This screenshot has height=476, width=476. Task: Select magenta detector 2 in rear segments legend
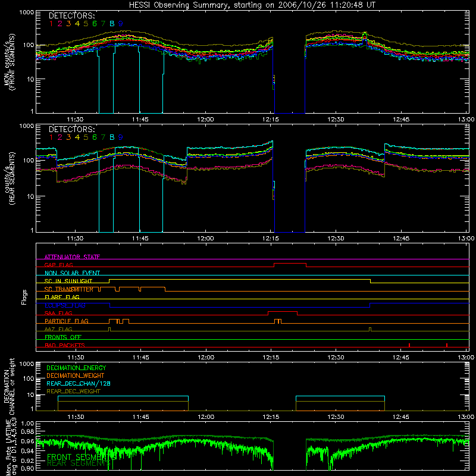(60, 137)
